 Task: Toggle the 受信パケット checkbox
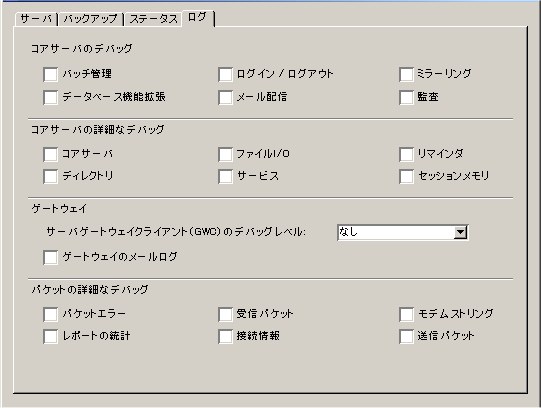[225, 314]
